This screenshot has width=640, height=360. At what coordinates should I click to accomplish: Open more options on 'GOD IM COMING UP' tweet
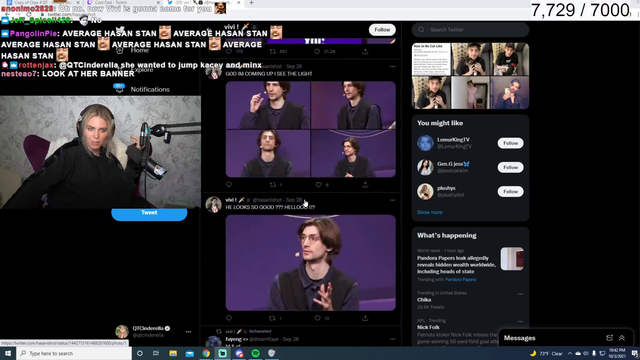tap(392, 67)
